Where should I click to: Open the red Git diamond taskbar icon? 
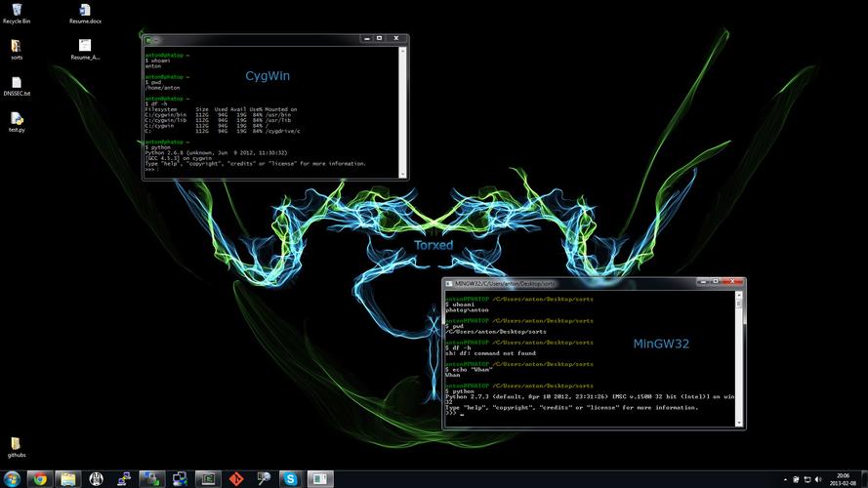[236, 479]
